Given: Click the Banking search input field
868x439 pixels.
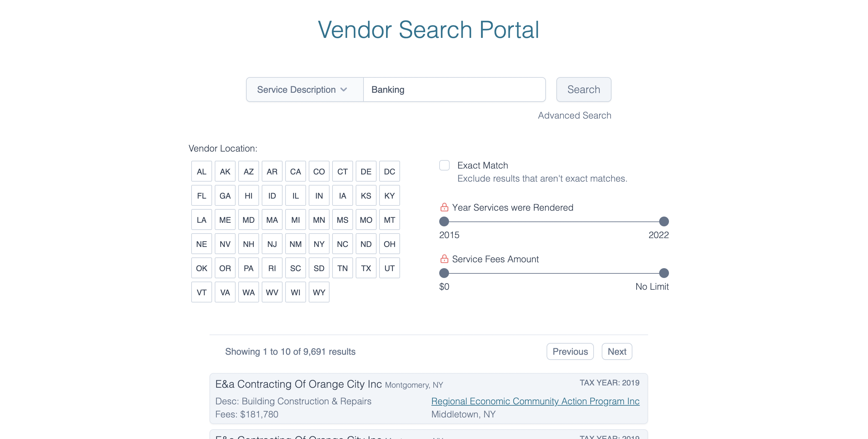Looking at the screenshot, I should (x=454, y=89).
